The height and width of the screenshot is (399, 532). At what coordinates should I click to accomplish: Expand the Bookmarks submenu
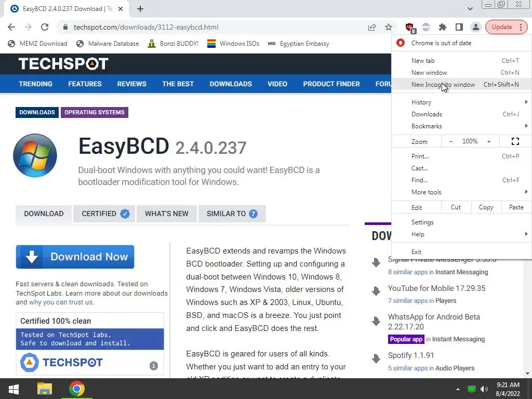tap(461, 126)
